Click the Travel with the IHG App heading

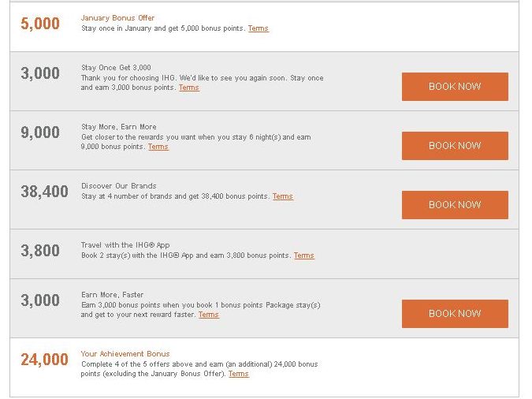[x=125, y=245]
